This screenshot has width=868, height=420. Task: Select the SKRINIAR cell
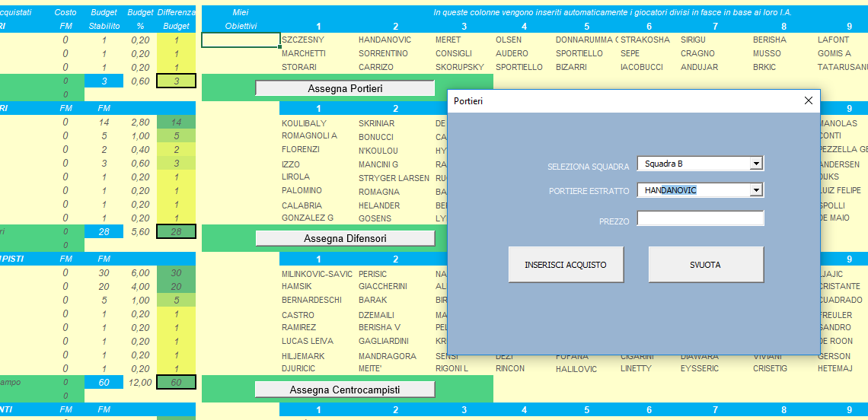coord(378,123)
